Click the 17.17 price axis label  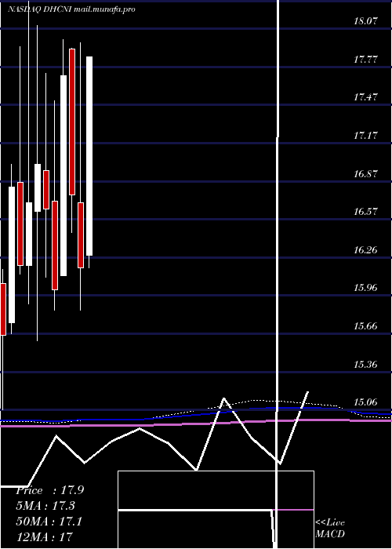point(366,135)
